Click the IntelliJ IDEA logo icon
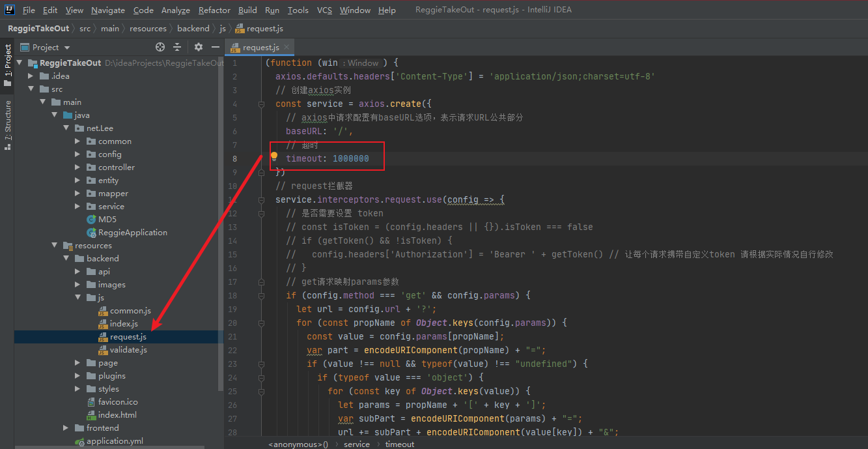The height and width of the screenshot is (449, 868). tap(9, 10)
